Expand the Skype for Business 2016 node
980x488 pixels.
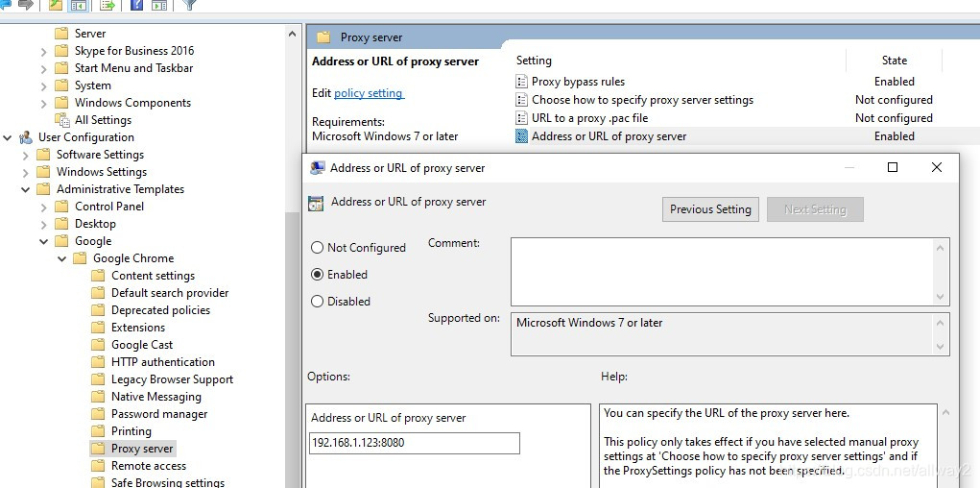[x=43, y=51]
